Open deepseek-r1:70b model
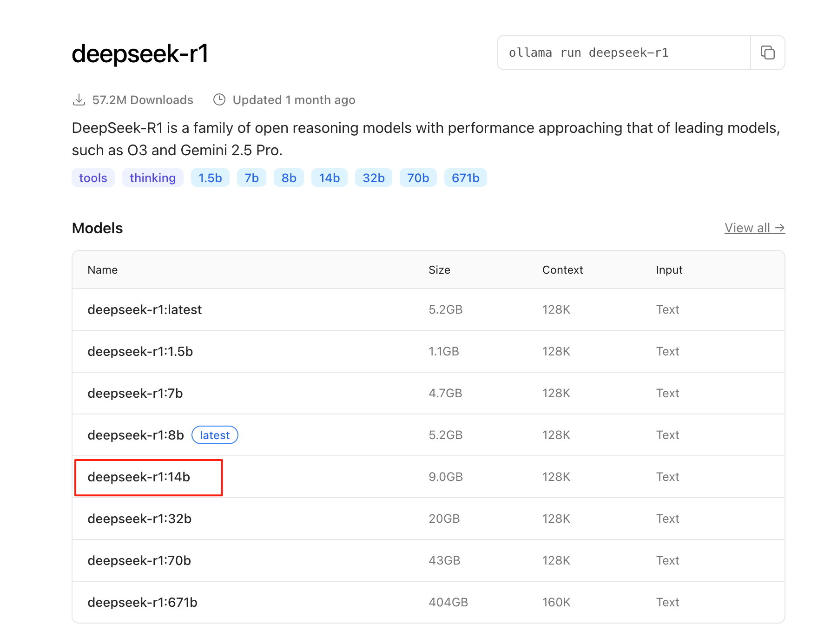The image size is (831, 644). click(139, 560)
